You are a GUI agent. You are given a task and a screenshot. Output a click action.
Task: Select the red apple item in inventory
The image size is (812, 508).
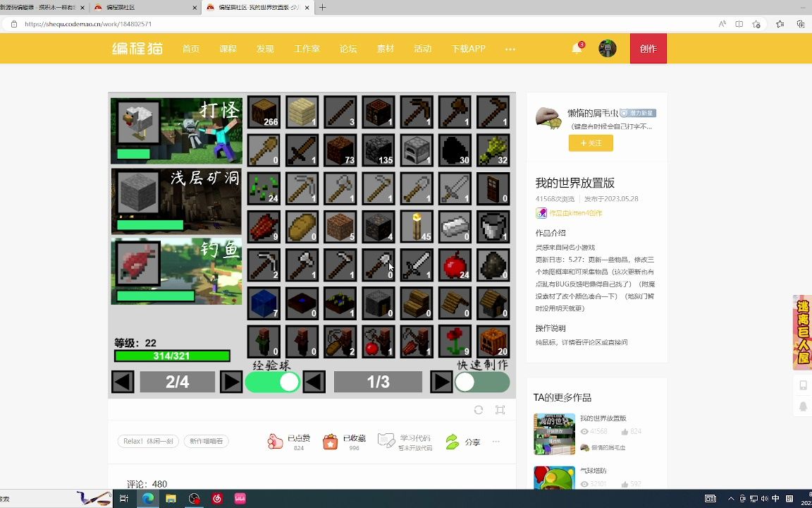click(455, 264)
